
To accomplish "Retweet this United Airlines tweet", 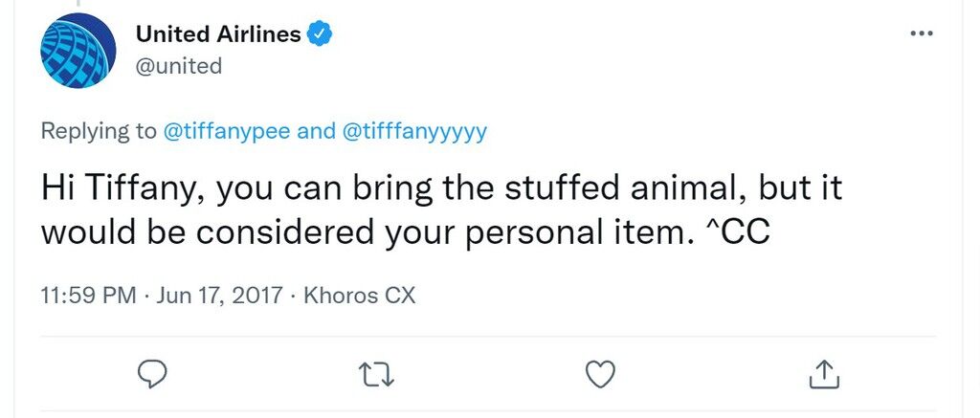I will (376, 375).
